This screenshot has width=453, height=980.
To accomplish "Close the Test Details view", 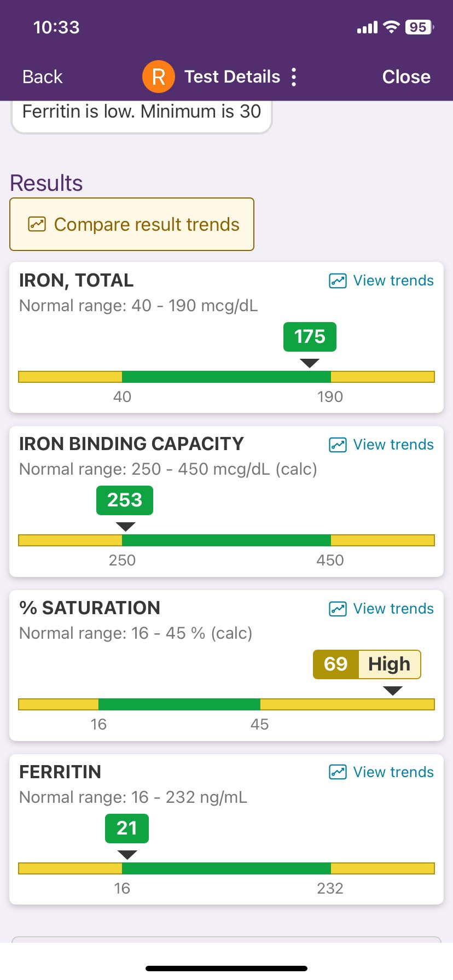I will click(x=406, y=77).
